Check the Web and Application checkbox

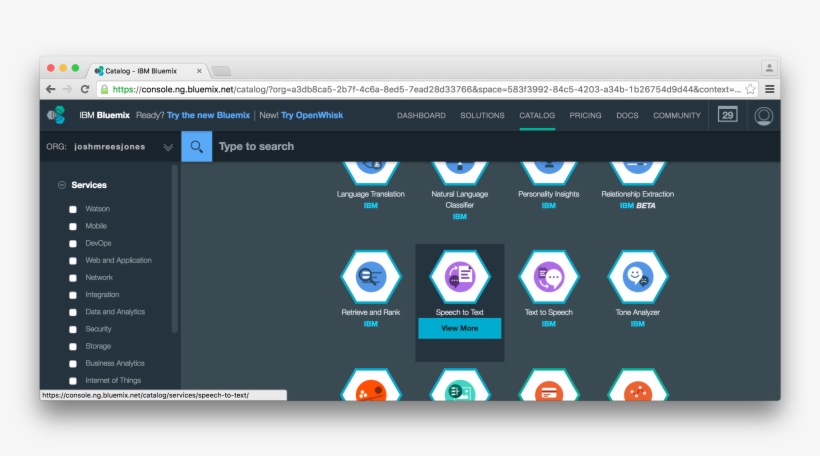coord(73,260)
